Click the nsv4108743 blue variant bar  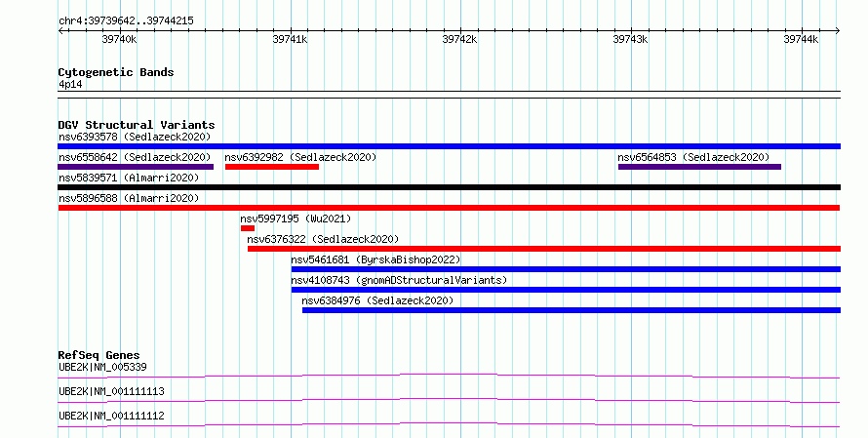tap(566, 290)
